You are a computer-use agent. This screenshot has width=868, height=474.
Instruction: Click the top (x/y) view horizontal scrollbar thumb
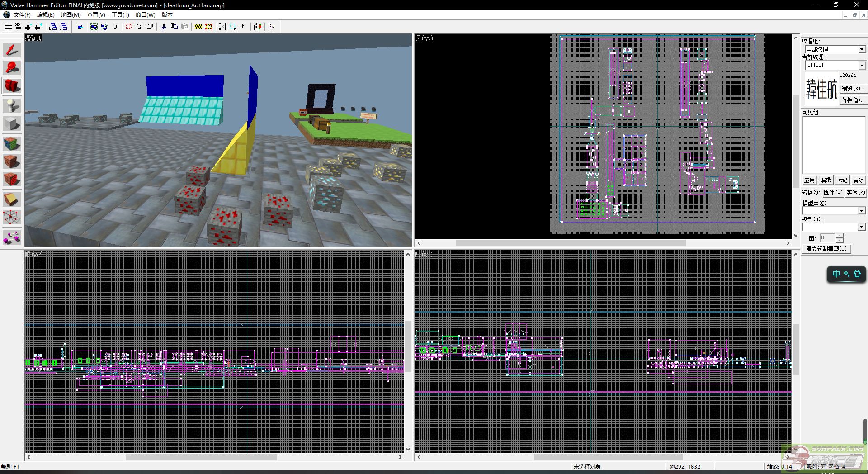coord(571,243)
